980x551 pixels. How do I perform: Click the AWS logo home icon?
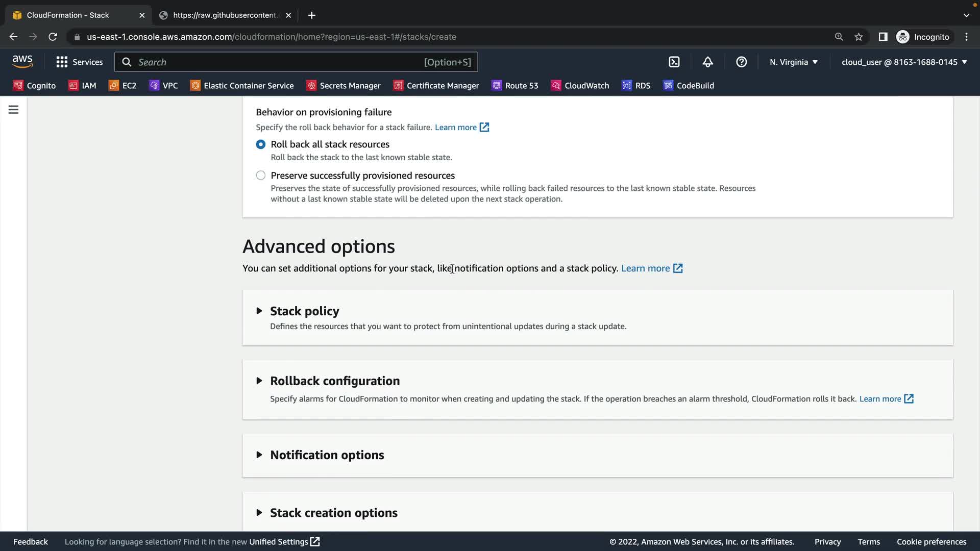[x=22, y=61]
